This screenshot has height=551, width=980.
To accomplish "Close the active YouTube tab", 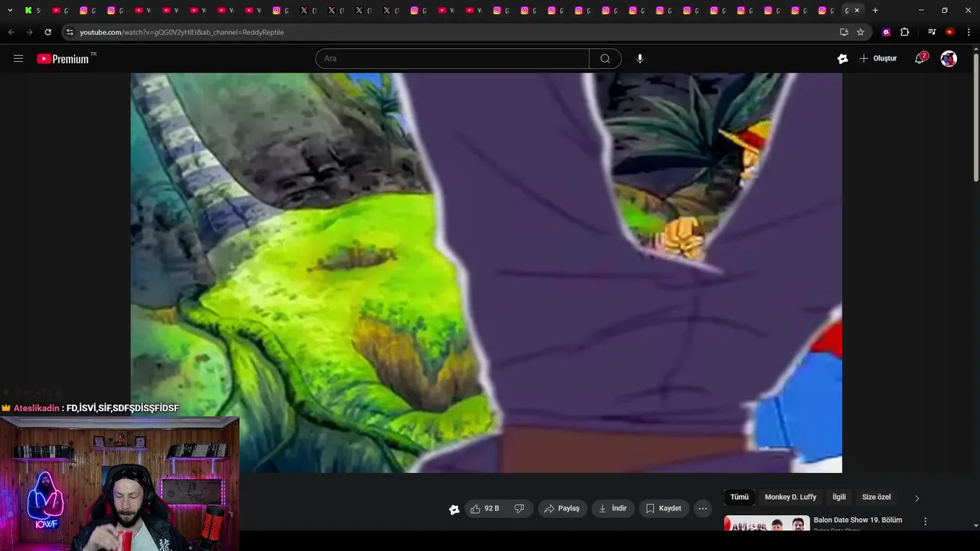I will (x=857, y=10).
